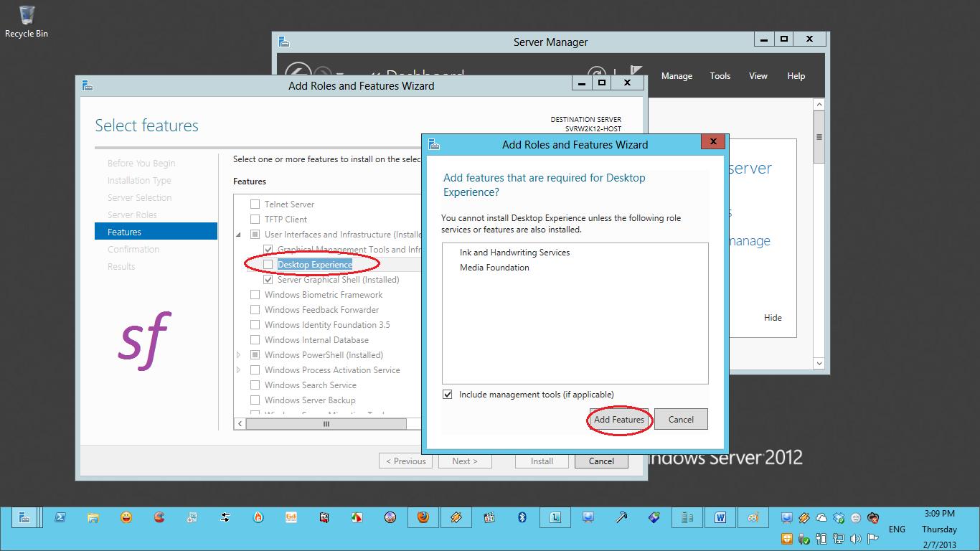Check the Telnet Server feature checkbox
Viewport: 980px width, 551px height.
(255, 204)
